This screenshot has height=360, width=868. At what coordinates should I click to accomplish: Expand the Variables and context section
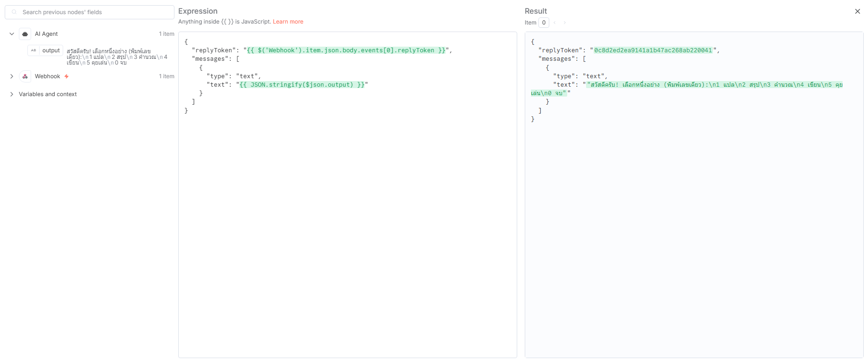(12, 94)
